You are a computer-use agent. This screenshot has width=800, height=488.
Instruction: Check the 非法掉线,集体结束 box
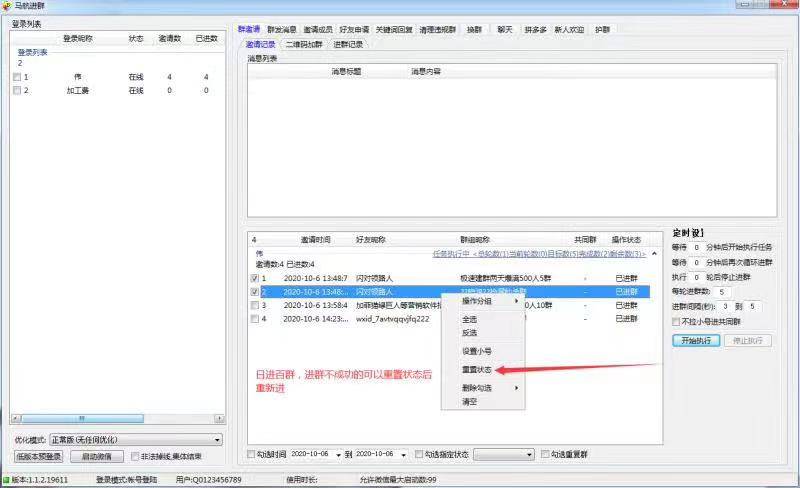(x=135, y=456)
